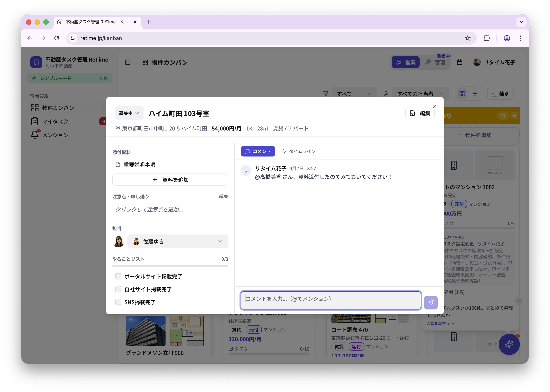Dismiss the AI suggestion popup
The width and height of the screenshot is (550, 392).
(518, 301)
